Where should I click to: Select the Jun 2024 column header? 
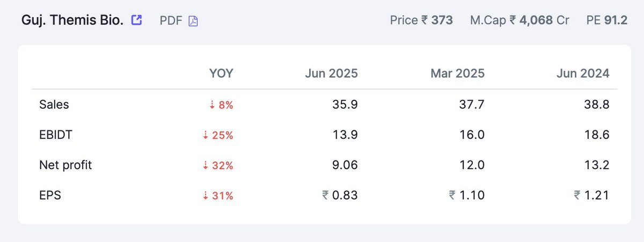coord(583,74)
